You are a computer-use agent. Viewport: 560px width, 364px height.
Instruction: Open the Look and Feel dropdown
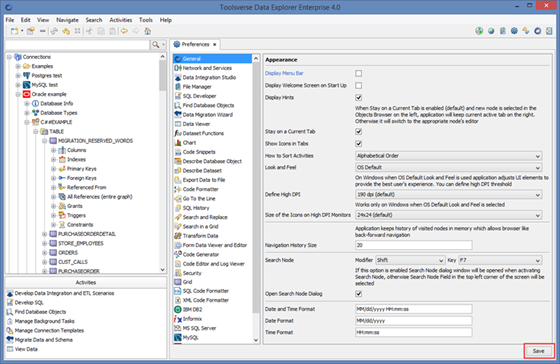click(x=449, y=168)
